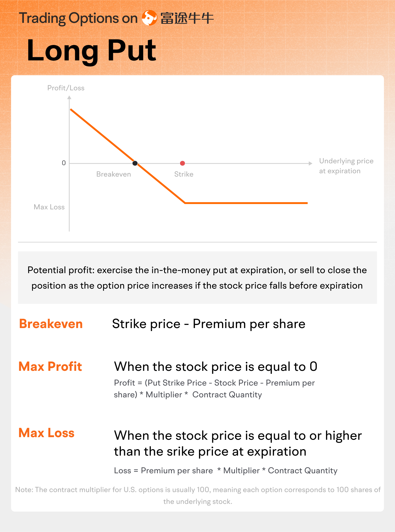Click the orange Futubull logo icon
This screenshot has width=395, height=532.
point(149,18)
